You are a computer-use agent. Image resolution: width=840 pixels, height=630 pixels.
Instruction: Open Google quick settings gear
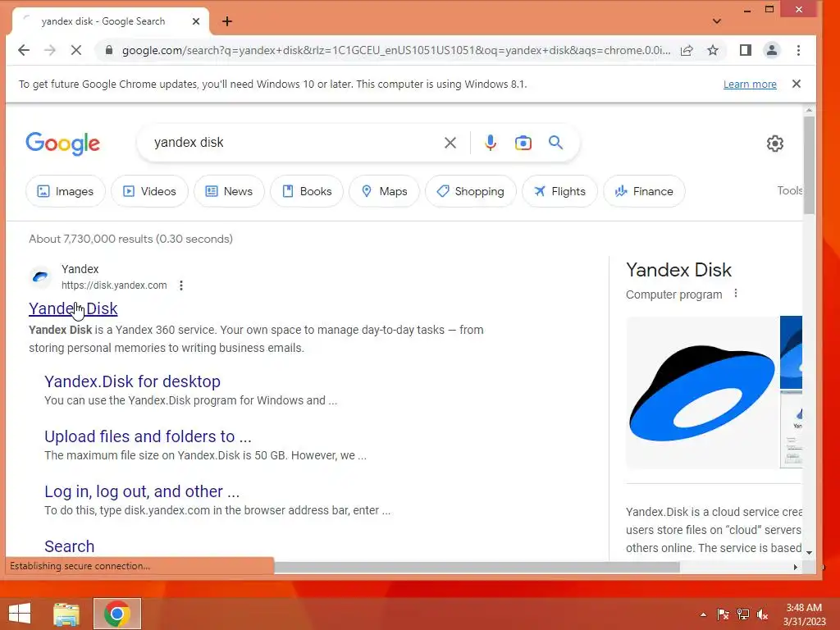click(x=774, y=144)
